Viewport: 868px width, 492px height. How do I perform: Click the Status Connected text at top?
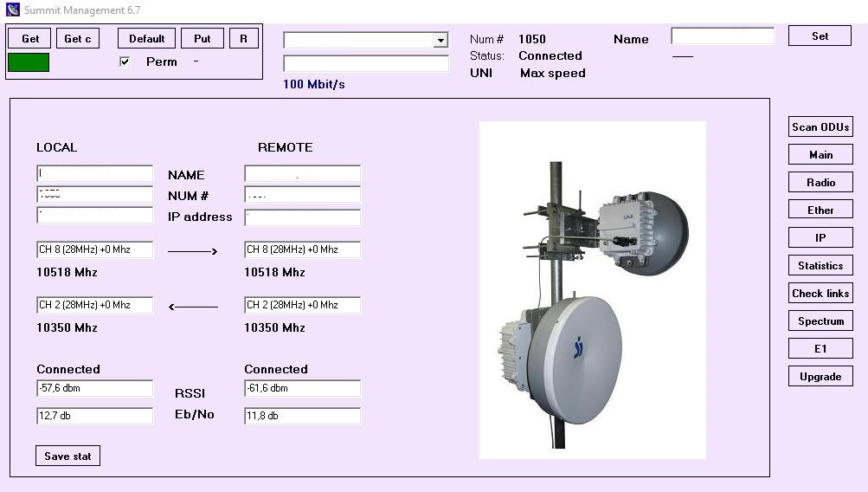(550, 56)
